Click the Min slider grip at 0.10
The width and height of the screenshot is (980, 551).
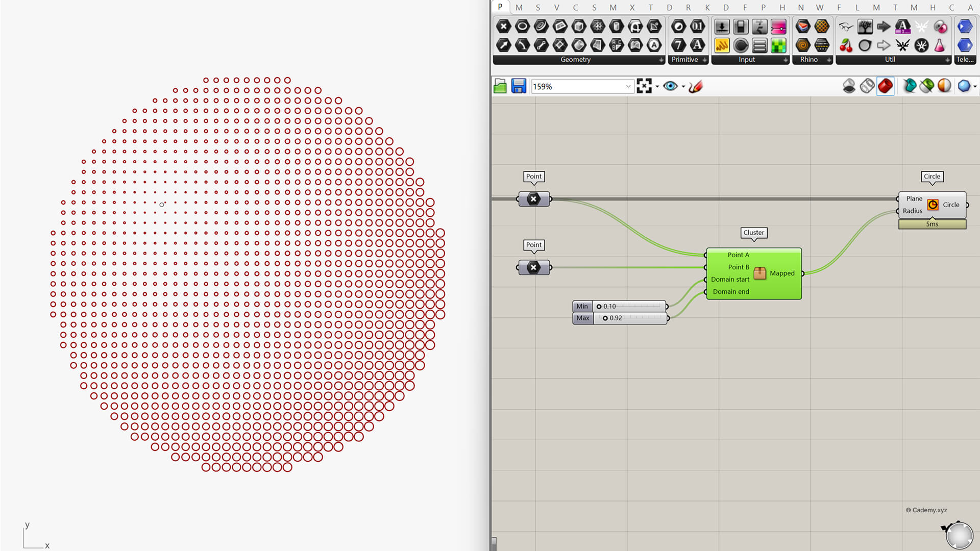[x=599, y=307]
